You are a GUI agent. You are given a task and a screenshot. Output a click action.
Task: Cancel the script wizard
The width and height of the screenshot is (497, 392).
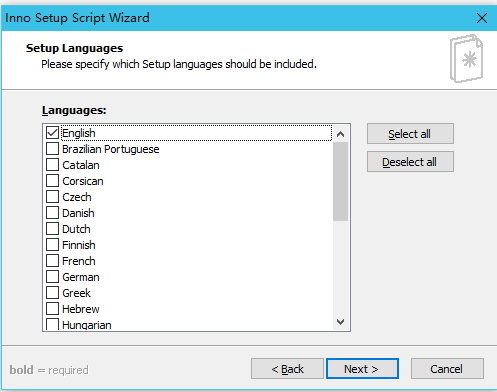(447, 369)
